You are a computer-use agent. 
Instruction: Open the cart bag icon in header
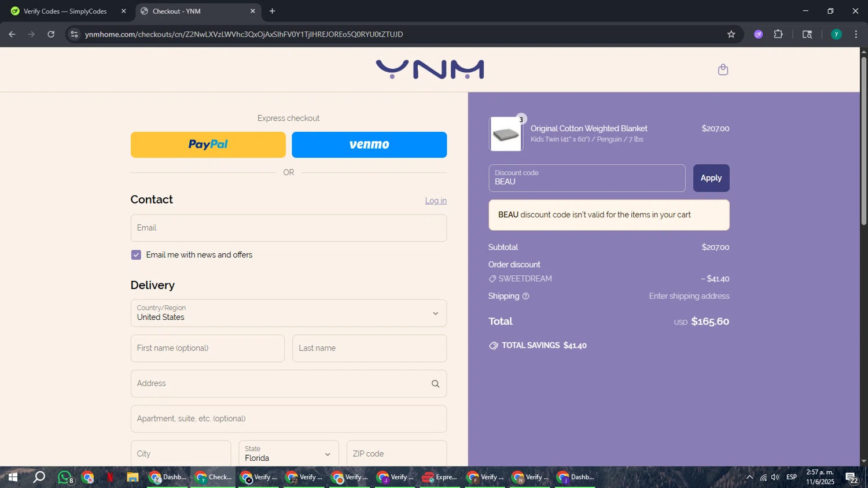point(723,69)
